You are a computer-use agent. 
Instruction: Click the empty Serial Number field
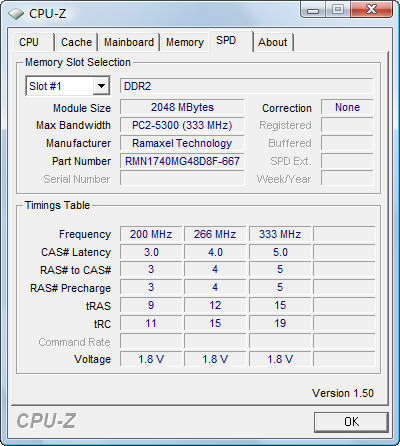pos(182,179)
